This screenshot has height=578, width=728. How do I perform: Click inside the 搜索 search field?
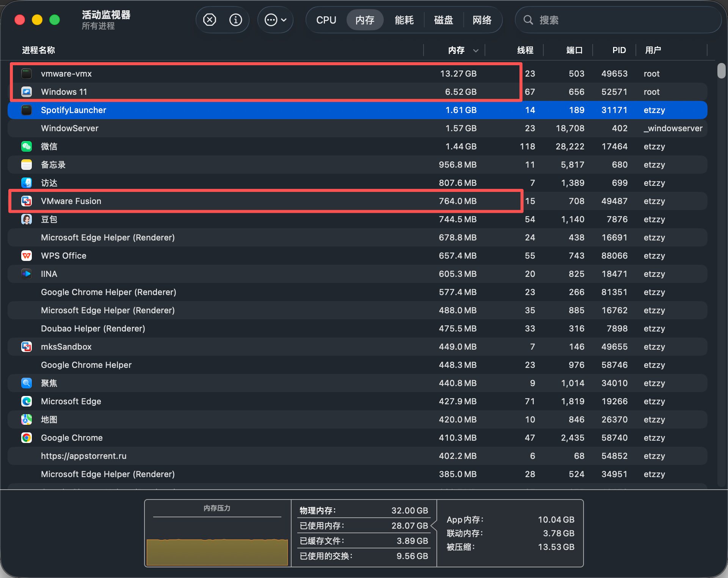(x=618, y=20)
